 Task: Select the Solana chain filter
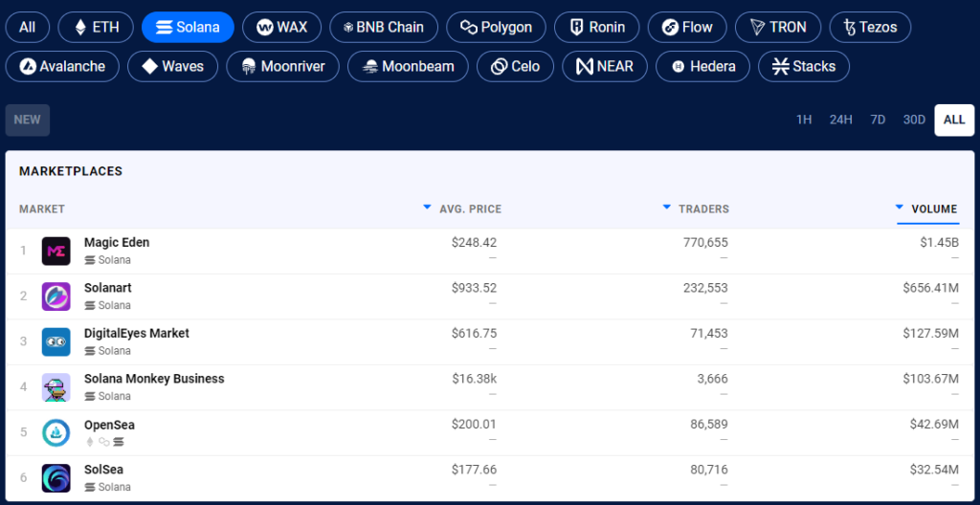click(189, 28)
